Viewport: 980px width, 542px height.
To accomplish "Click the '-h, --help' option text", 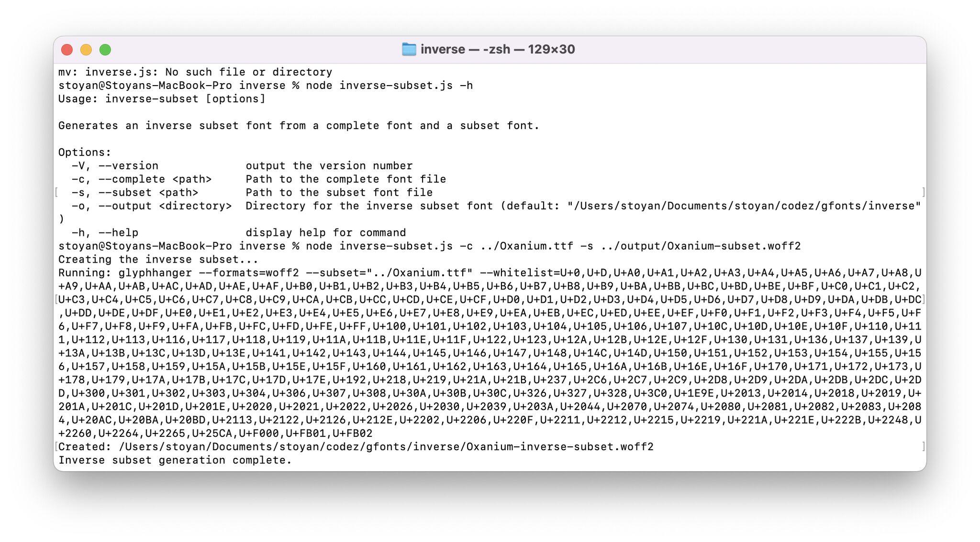I will point(105,233).
